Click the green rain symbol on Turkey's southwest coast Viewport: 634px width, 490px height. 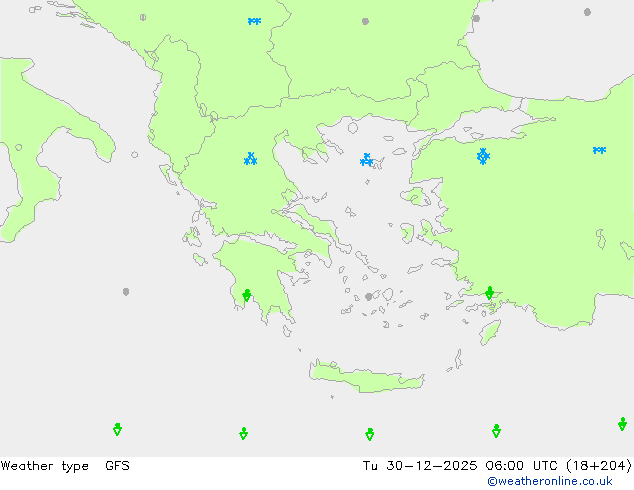pos(490,293)
